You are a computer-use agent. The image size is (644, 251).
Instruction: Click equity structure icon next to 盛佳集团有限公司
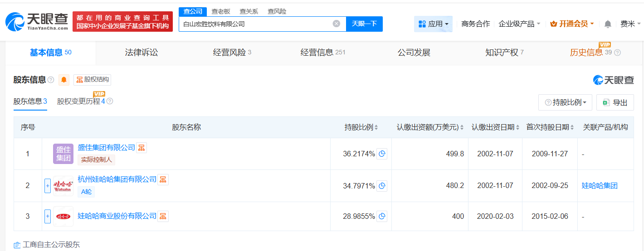click(141, 148)
